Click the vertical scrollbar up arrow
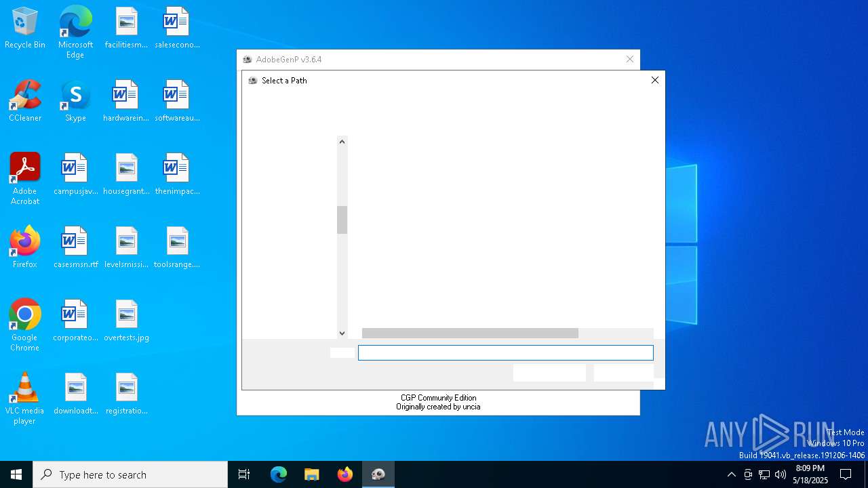 click(342, 142)
